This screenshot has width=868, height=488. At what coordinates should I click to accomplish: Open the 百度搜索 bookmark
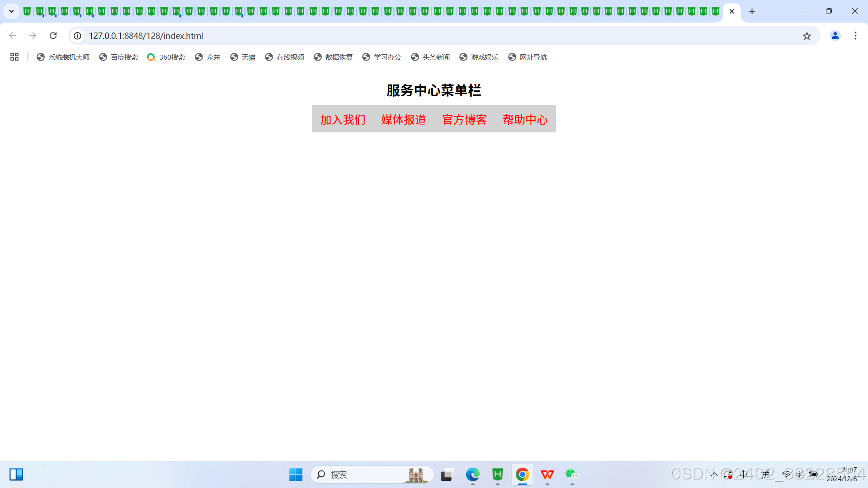click(118, 57)
